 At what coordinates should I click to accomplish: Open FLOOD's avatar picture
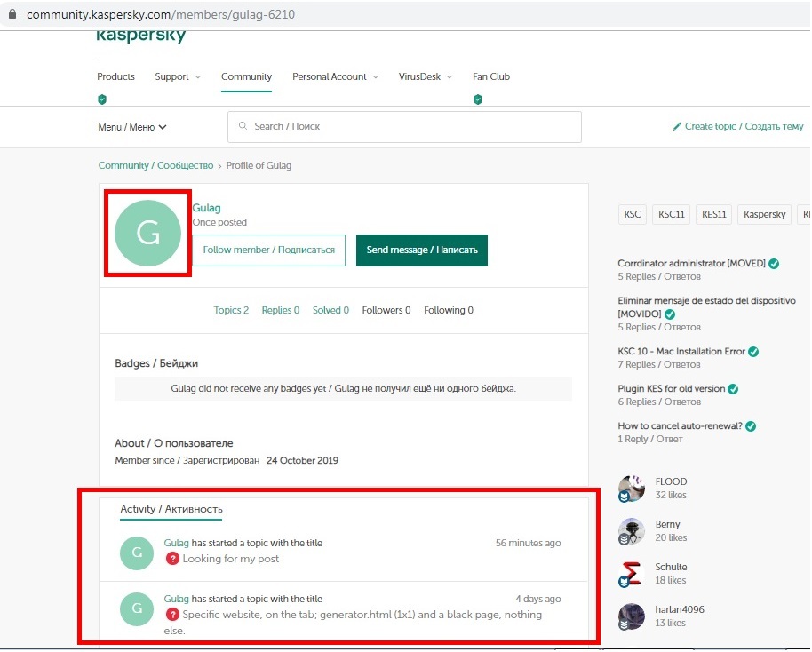[x=632, y=489]
